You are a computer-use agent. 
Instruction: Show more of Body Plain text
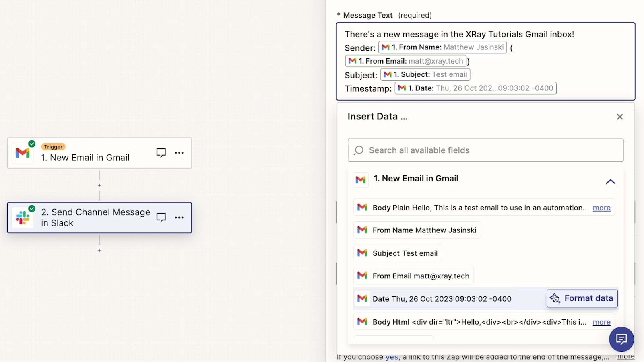601,208
